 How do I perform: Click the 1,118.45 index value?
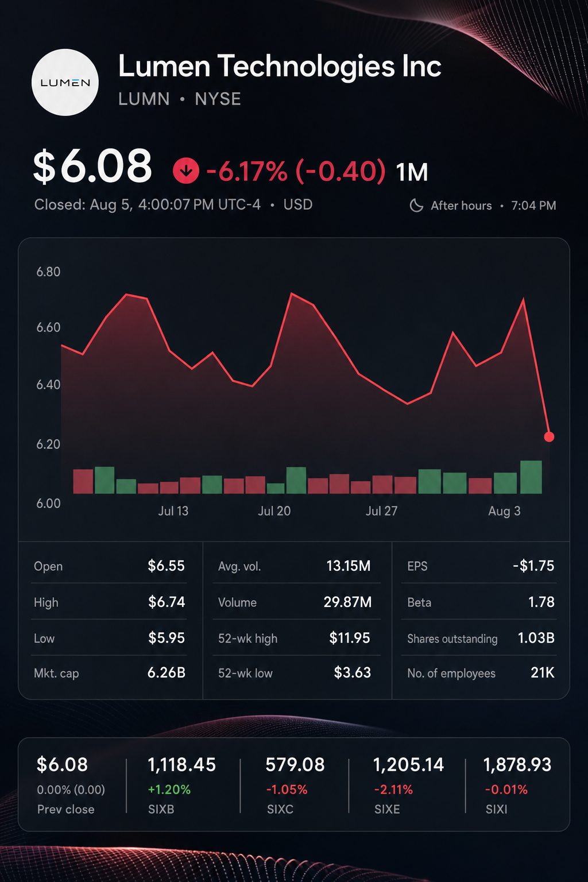click(181, 765)
